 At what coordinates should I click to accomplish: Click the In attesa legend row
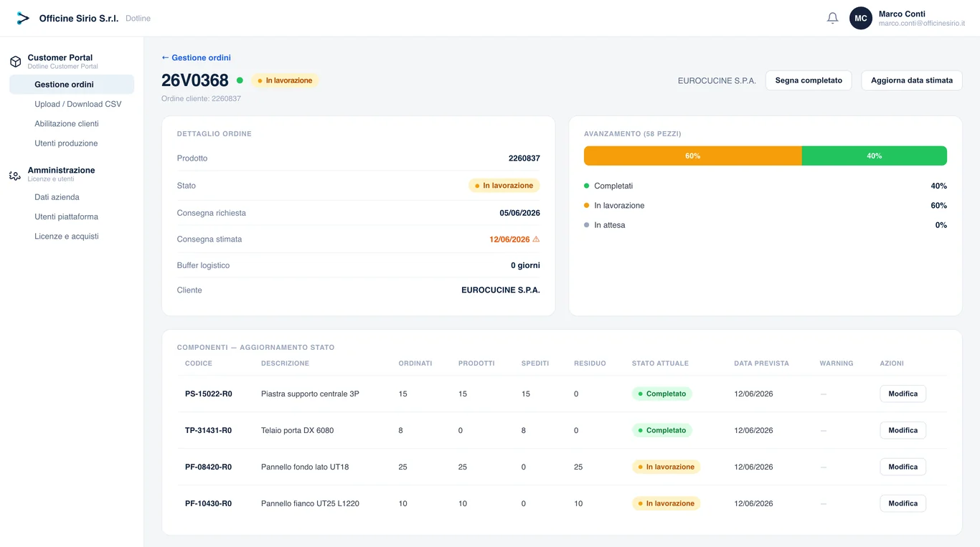(x=765, y=225)
